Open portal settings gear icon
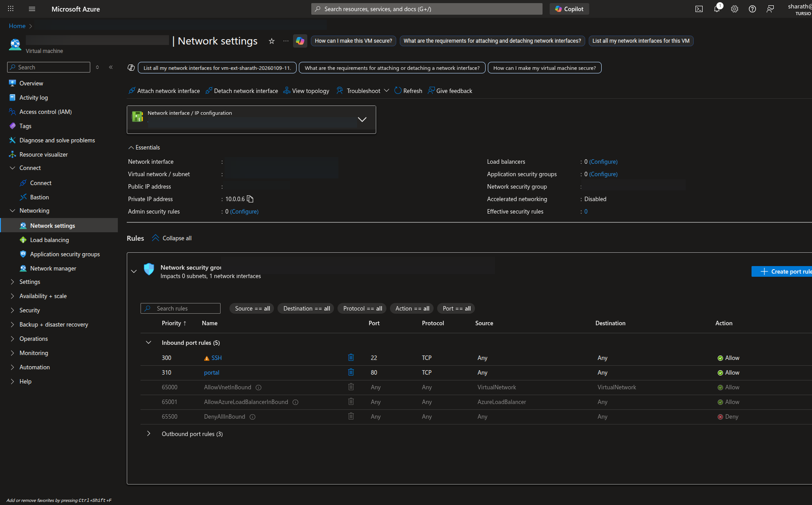Viewport: 812px width, 505px height. 735,9
